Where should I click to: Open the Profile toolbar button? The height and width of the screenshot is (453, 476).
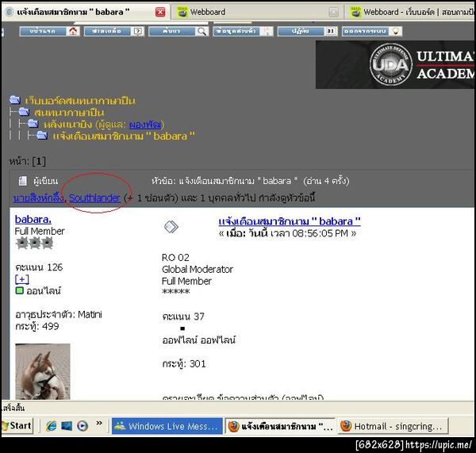click(243, 31)
